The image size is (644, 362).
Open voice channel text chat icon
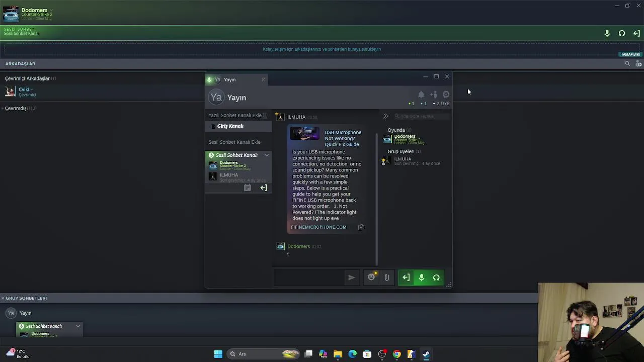247,188
